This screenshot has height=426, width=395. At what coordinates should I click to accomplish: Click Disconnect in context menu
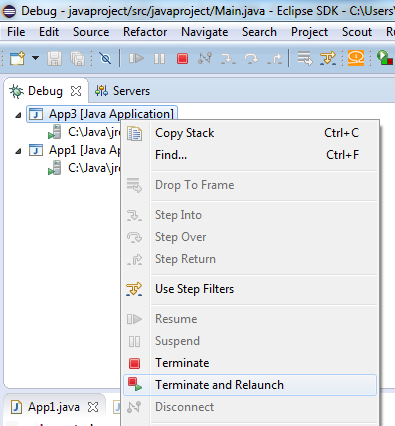250,407
